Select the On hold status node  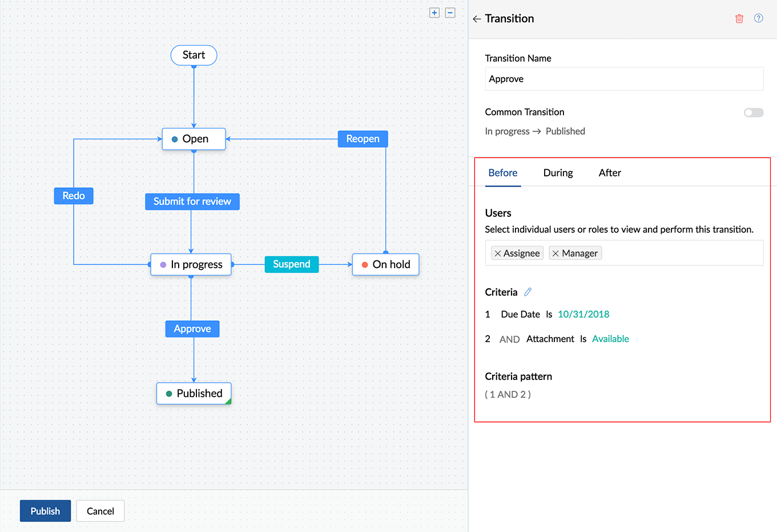386,264
